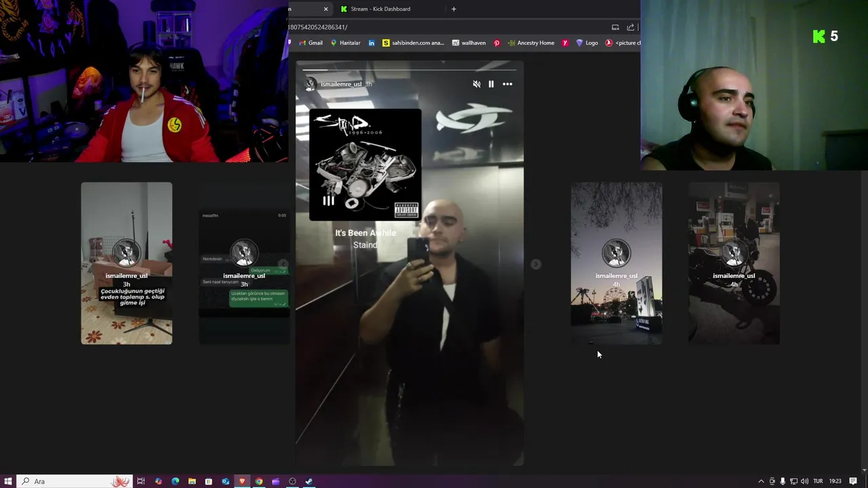Open the Gmail bookmark
Viewport: 868px width, 488px height.
(x=311, y=43)
